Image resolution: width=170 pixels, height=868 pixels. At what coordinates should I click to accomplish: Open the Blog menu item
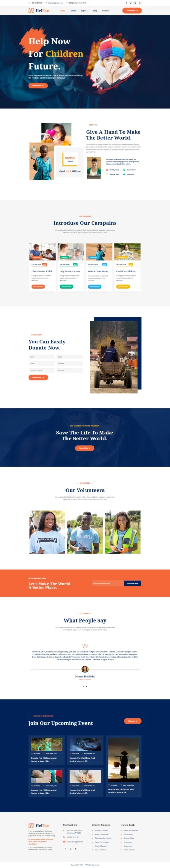click(x=95, y=11)
